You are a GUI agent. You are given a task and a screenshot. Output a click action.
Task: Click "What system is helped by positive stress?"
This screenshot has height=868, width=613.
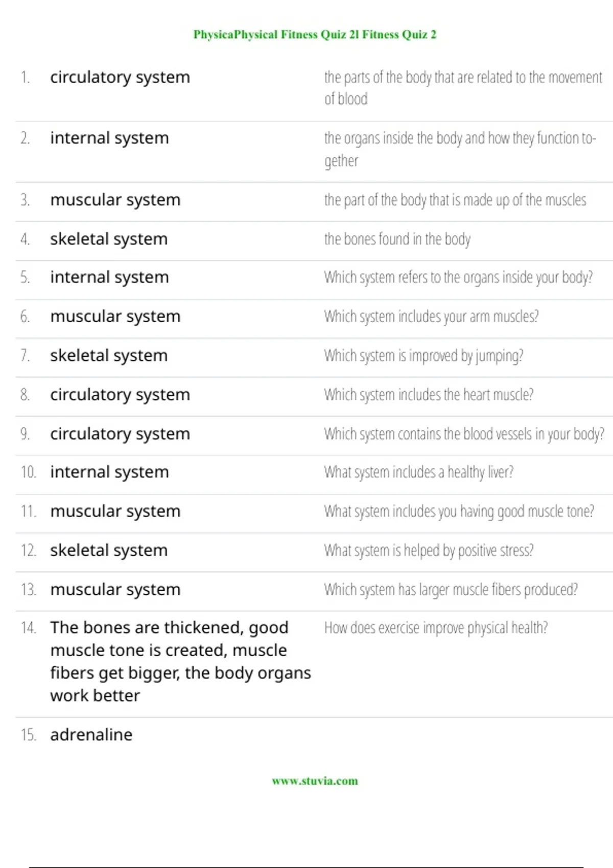click(x=429, y=550)
